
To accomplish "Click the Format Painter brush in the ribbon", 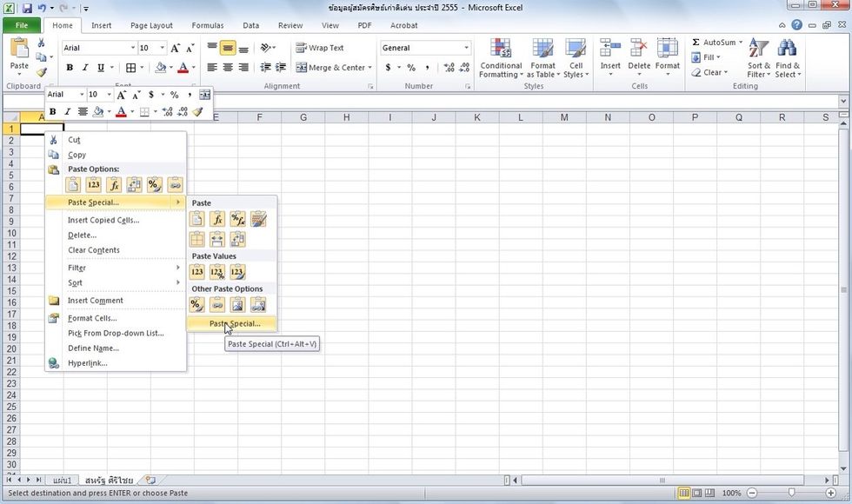I will [41, 73].
